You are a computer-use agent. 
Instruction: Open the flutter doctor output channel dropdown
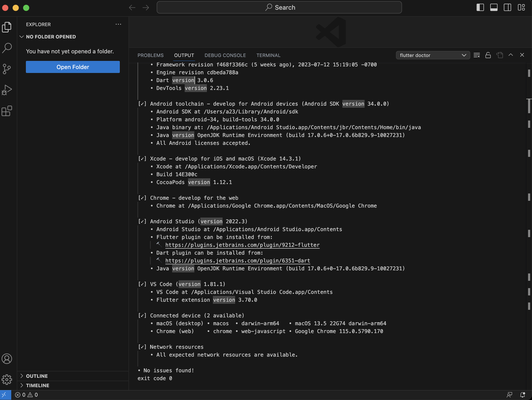(x=433, y=55)
